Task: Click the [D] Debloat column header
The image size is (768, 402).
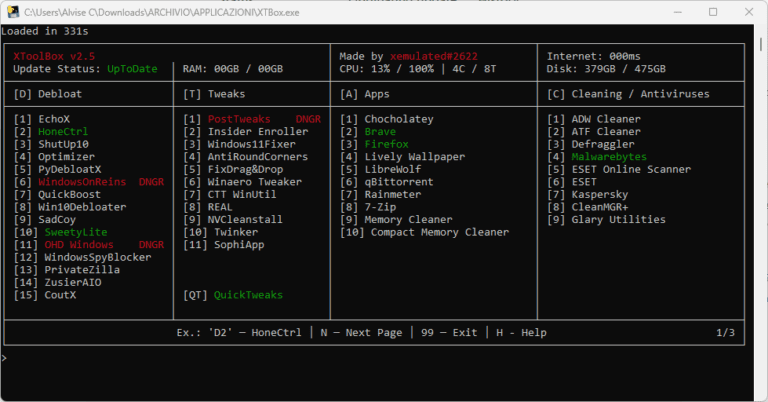Action: click(x=48, y=94)
